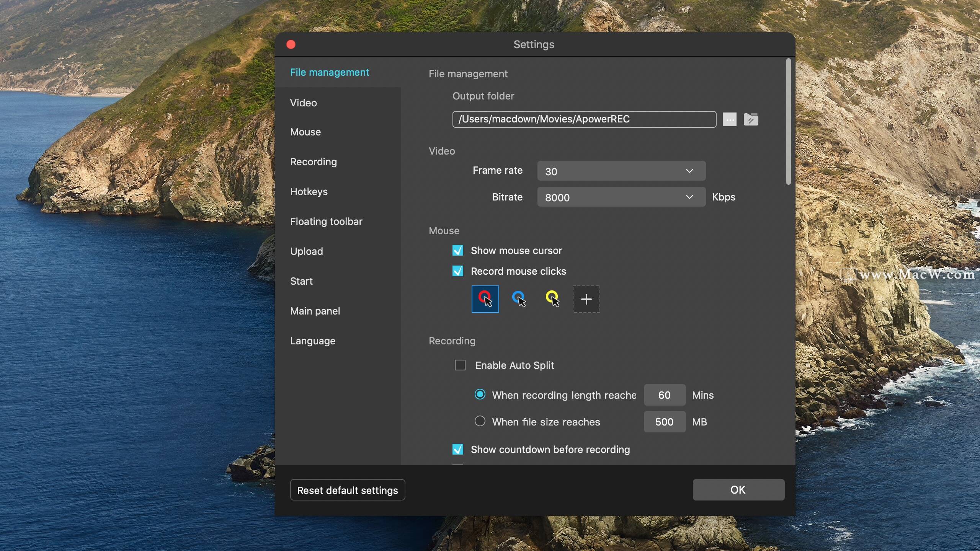Navigate to the Floating toolbar section

(x=327, y=221)
